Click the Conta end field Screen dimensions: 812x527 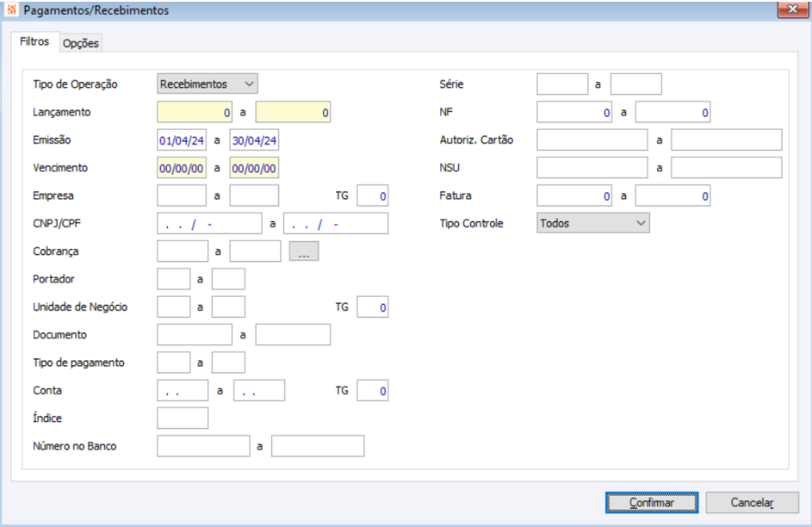259,391
